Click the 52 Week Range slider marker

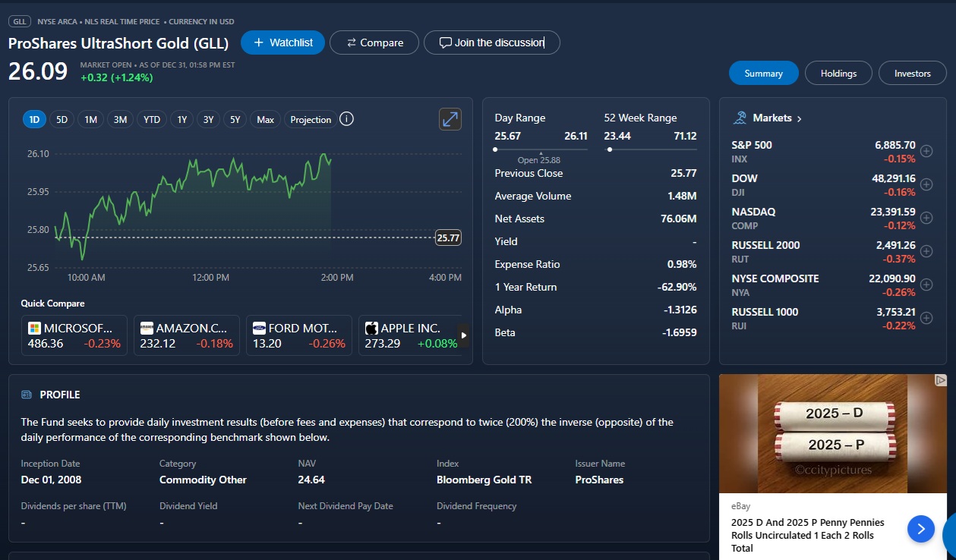(x=610, y=149)
